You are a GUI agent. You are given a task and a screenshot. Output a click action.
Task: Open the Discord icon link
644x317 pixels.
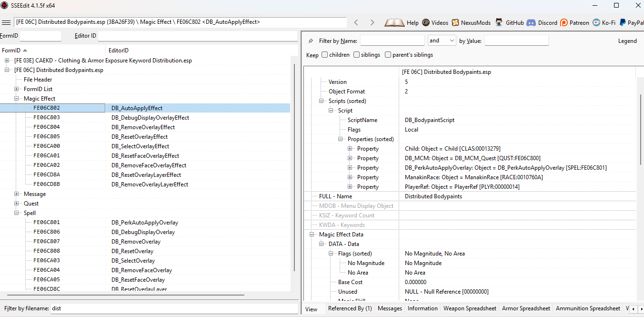pos(531,22)
